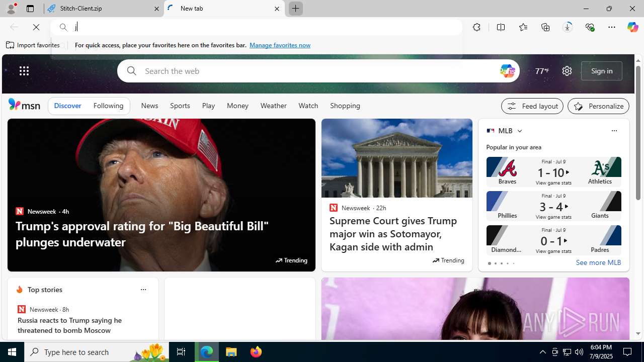
Task: Click Type here to search taskbar box
Action: tap(97, 352)
